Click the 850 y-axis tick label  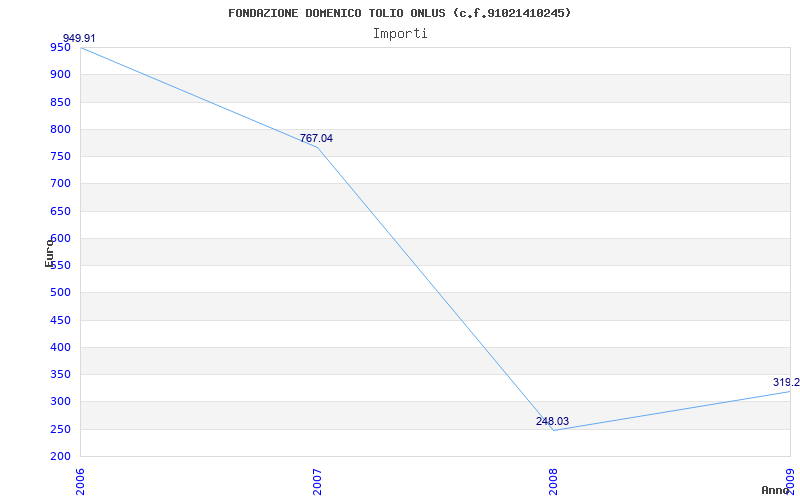60,102
